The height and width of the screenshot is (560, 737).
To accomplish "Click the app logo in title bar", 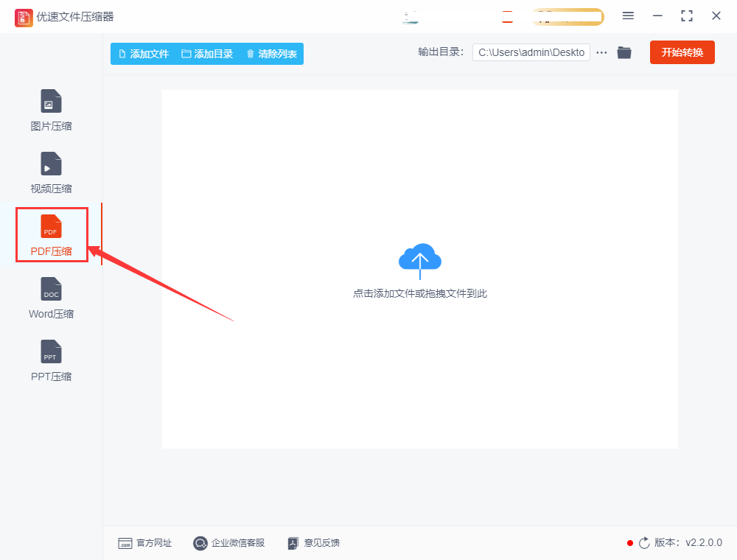I will (x=24, y=18).
